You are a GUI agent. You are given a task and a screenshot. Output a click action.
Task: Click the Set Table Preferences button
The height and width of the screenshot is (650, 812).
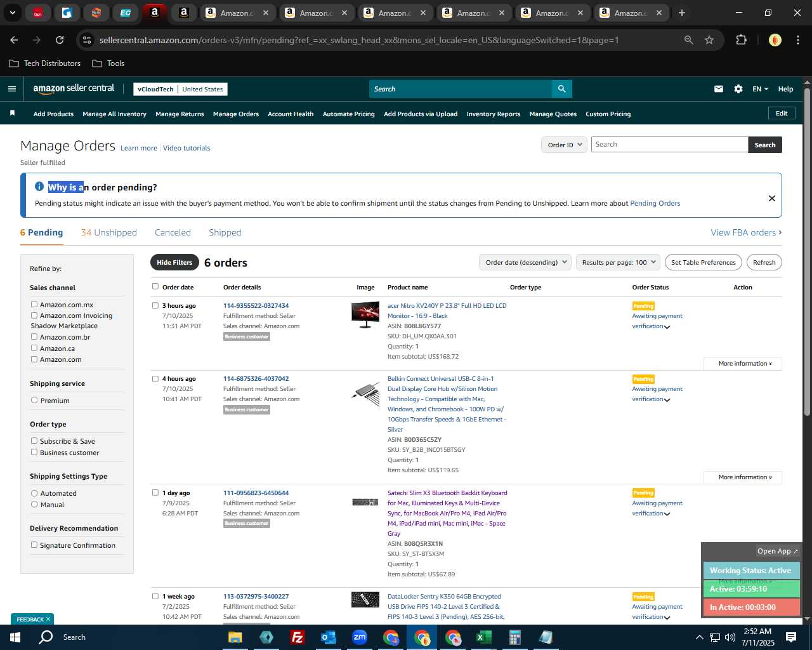[x=704, y=262]
